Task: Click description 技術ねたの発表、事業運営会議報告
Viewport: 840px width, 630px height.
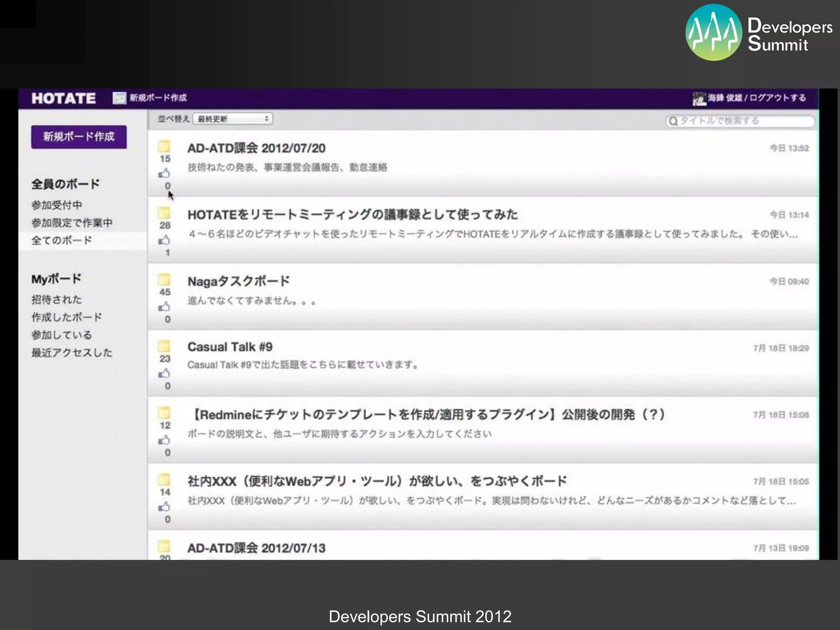Action: pyautogui.click(x=287, y=167)
